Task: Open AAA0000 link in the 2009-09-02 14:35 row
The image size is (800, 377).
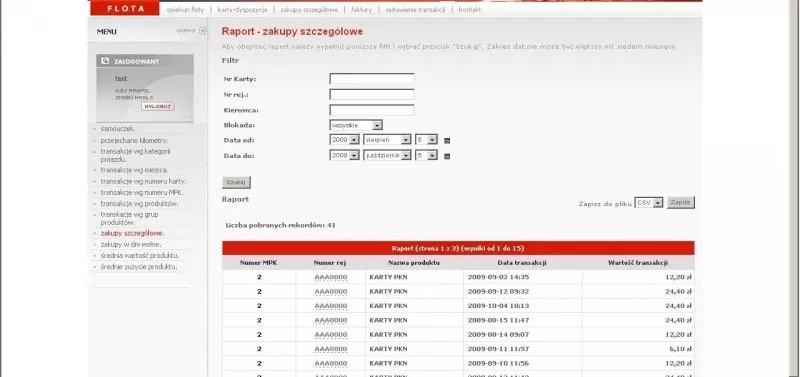Action: 331,277
